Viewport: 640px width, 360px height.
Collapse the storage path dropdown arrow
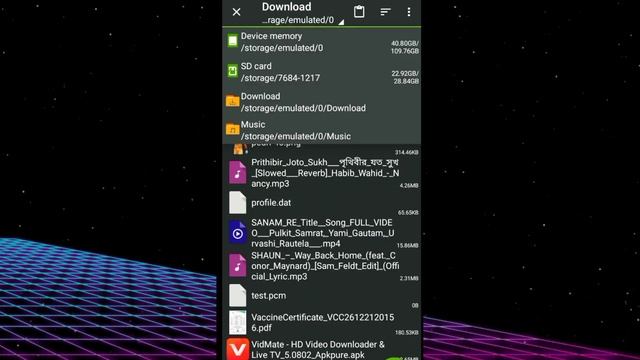341,22
